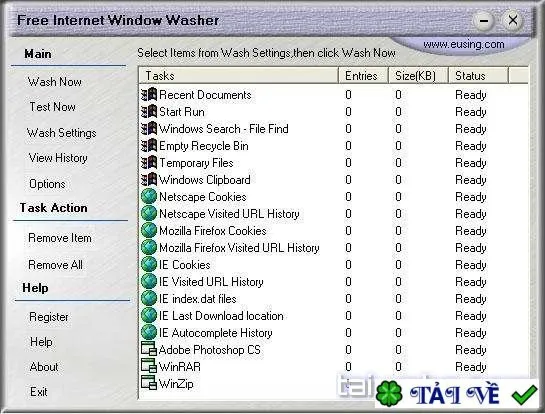This screenshot has height=414, width=545.
Task: Click Remove All under Task Action
Action: click(x=56, y=265)
